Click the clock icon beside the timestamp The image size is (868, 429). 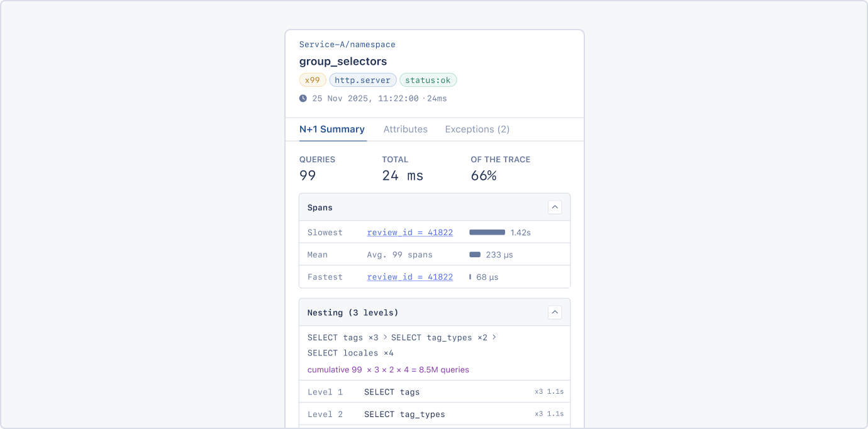click(x=303, y=98)
